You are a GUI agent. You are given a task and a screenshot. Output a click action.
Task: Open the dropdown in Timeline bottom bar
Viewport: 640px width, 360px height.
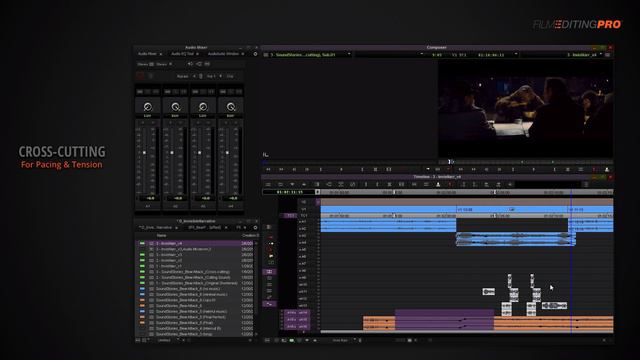tap(344, 340)
